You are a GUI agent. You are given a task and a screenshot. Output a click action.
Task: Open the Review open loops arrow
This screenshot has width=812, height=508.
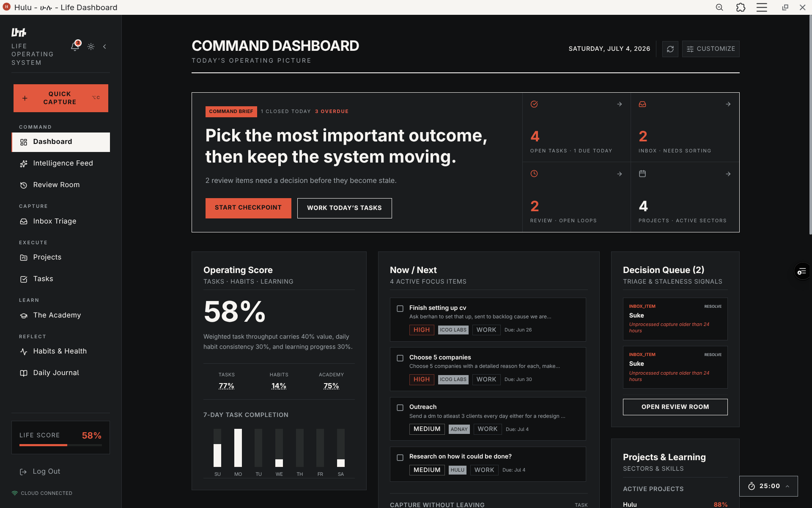pyautogui.click(x=620, y=174)
